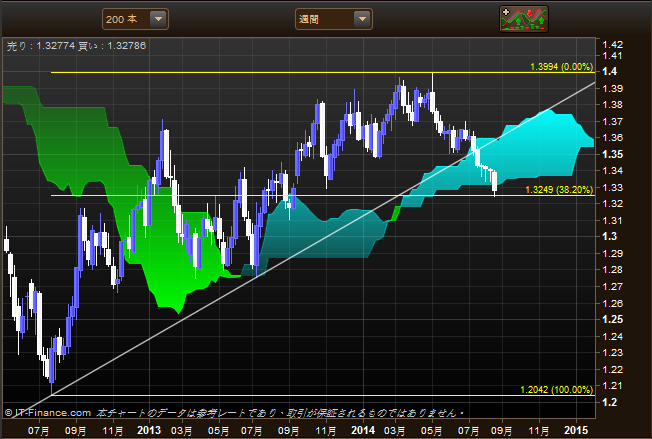Click the 1.4 price axis label
The height and width of the screenshot is (439, 652).
[610, 72]
